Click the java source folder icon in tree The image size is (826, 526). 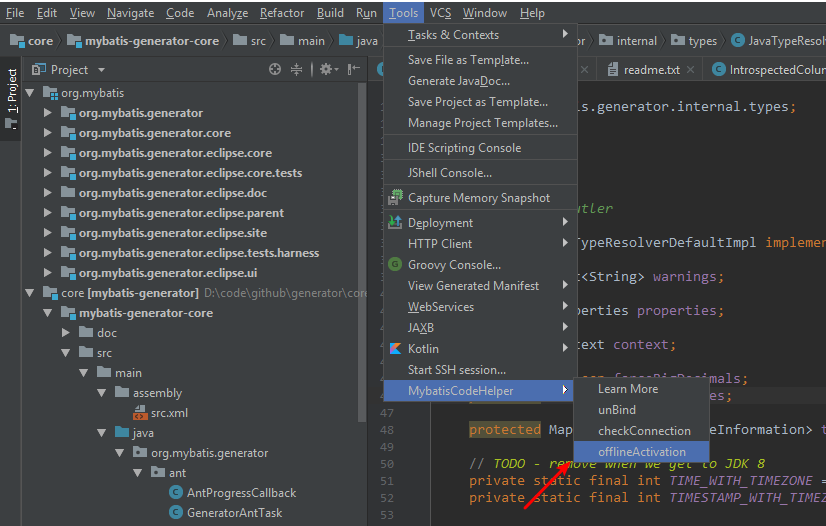122,433
